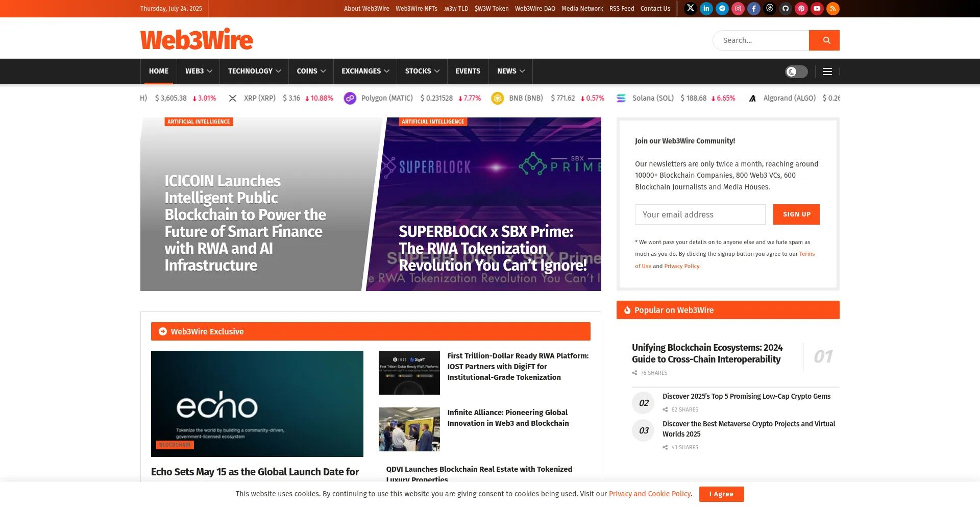The width and height of the screenshot is (980, 507).
Task: Open the orange RSS feed icon
Action: (x=833, y=8)
